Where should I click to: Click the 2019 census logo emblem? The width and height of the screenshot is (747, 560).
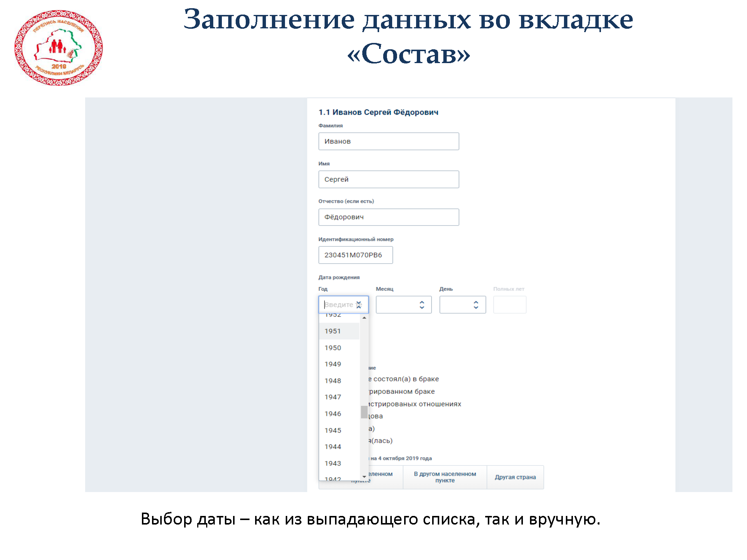(59, 48)
